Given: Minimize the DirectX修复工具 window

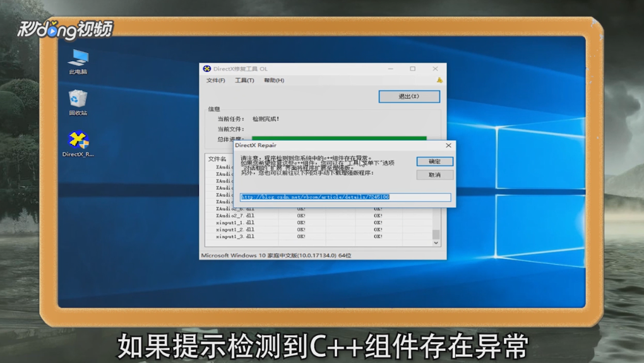Looking at the screenshot, I should pyautogui.click(x=391, y=69).
